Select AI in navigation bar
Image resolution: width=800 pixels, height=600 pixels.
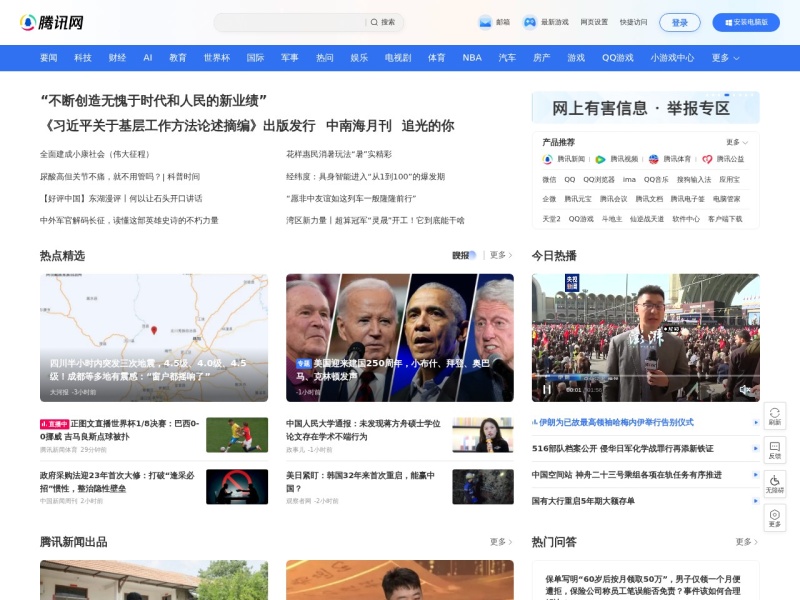(x=147, y=58)
